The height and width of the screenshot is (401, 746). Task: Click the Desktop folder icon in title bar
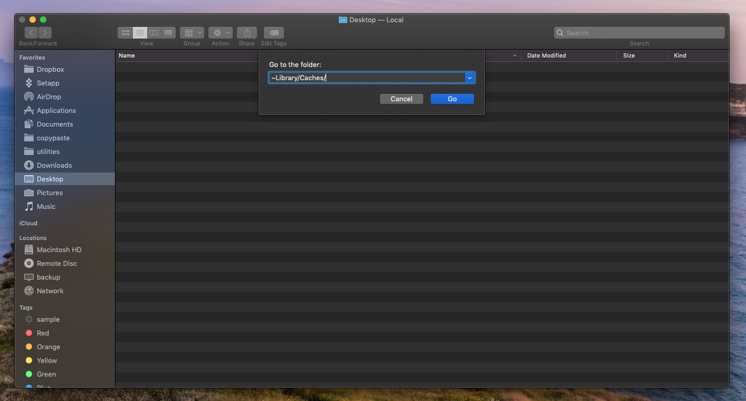click(343, 20)
